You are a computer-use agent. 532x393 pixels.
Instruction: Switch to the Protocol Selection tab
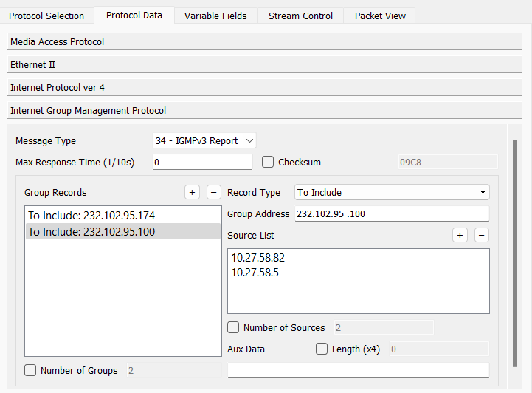pos(46,16)
